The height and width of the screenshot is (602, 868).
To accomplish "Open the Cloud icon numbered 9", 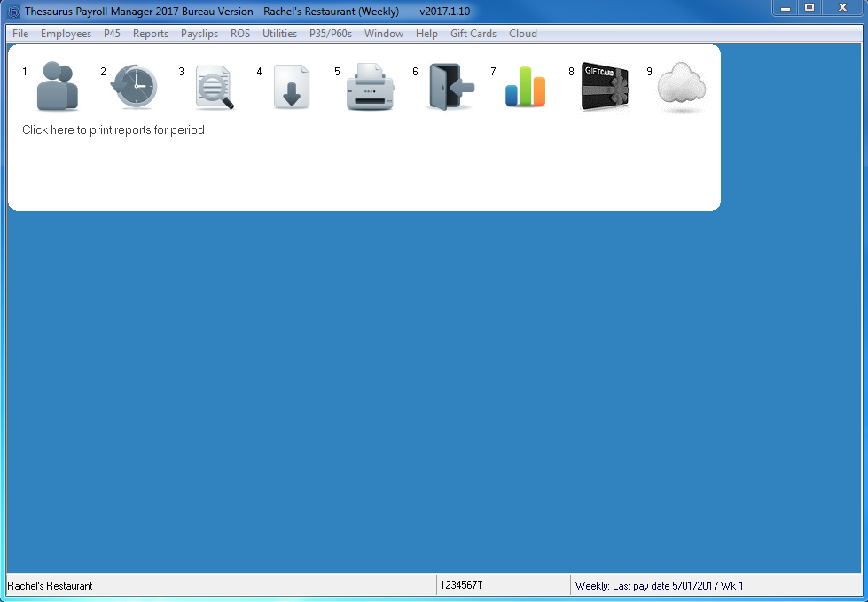I will tap(682, 88).
